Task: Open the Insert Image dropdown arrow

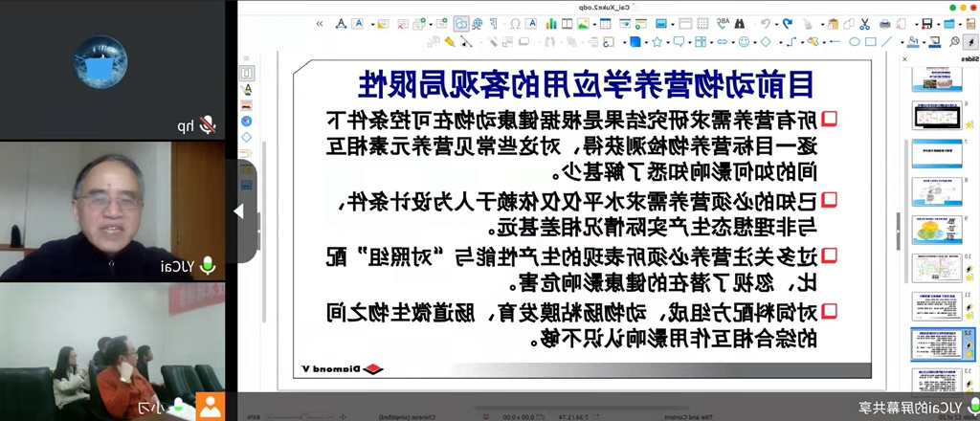Action: coord(594,24)
